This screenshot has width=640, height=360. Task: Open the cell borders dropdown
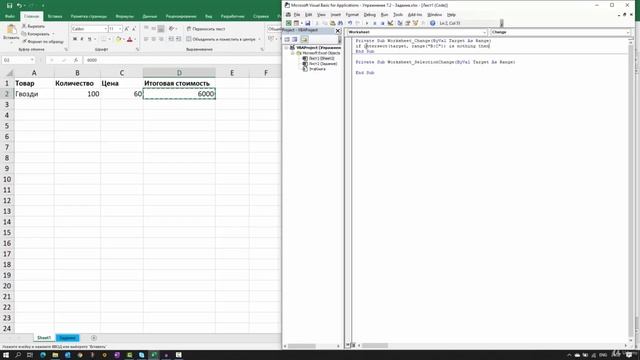[x=109, y=39]
